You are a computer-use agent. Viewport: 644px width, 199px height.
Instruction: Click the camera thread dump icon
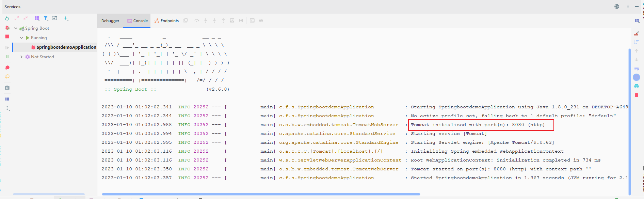[x=7, y=88]
